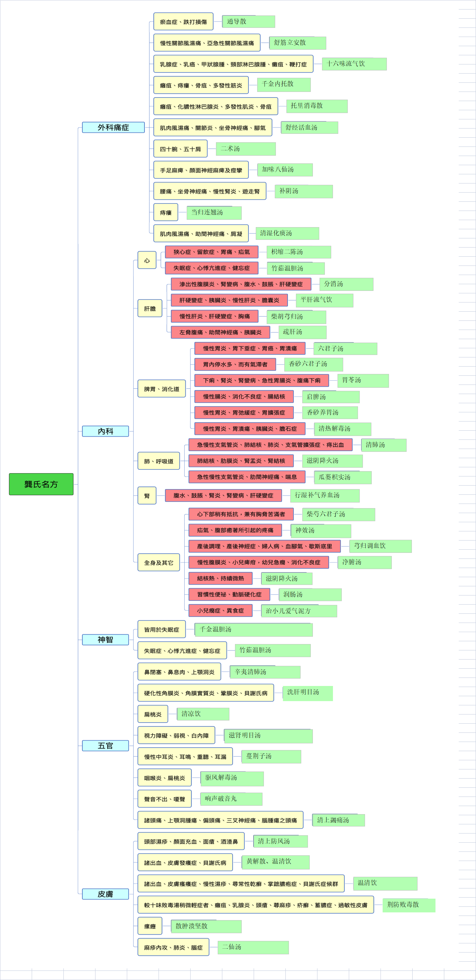Screen dimensions: 476x980
Task: Click the 清上蠲痛汤 node
Action: [x=339, y=820]
